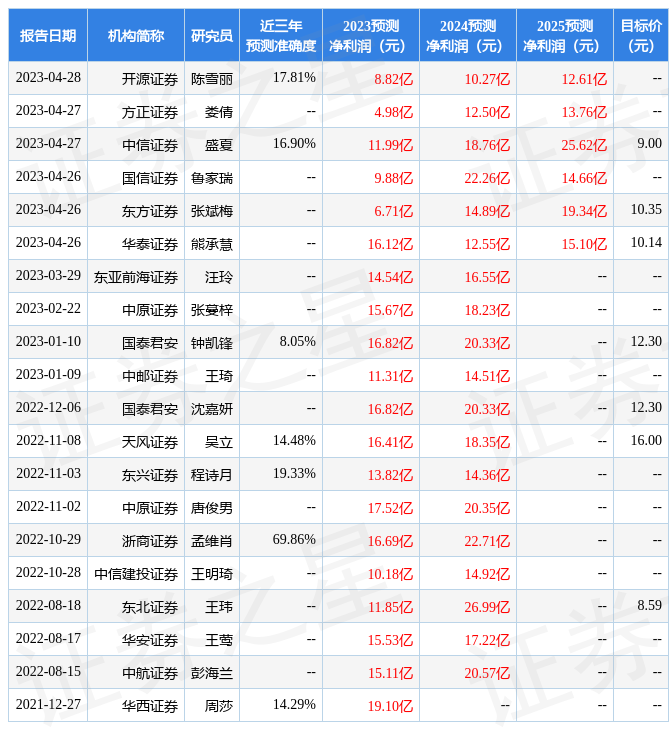Screen dimensions: 669x730
Task: Select researcher 钟凯锋
Action: [x=212, y=343]
